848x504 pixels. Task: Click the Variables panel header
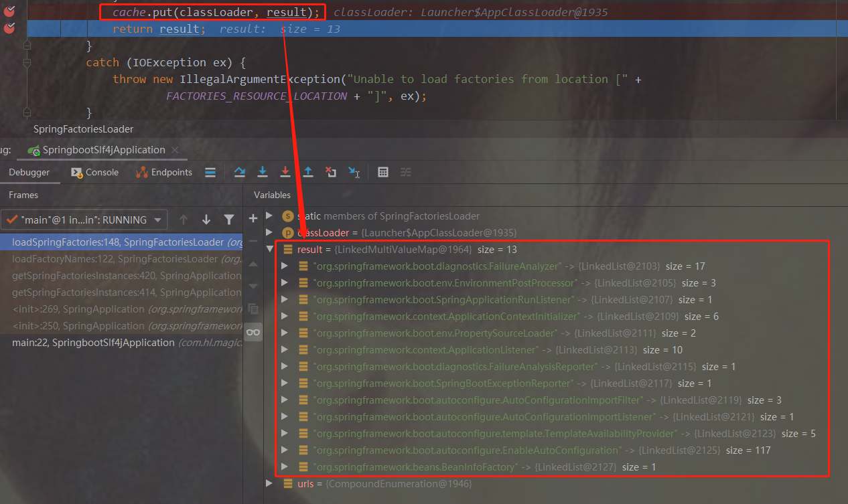tap(272, 195)
